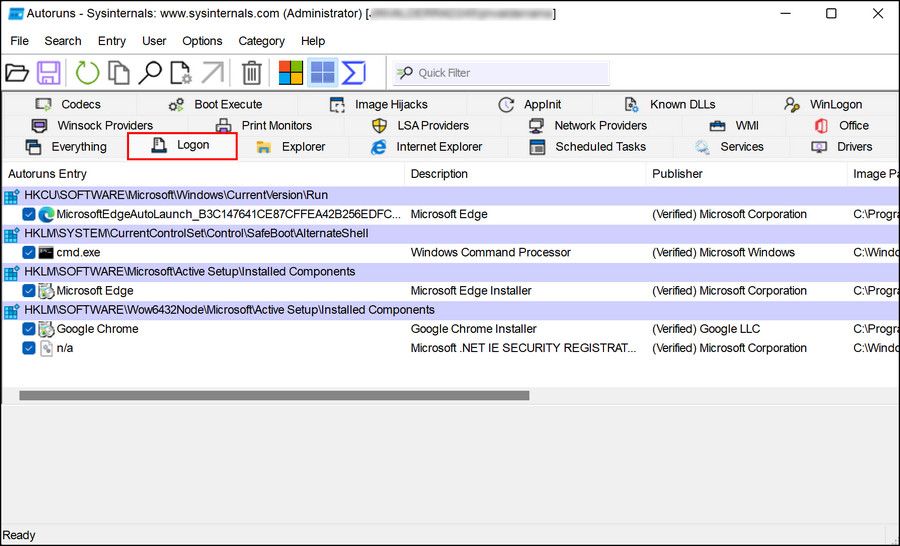
Task: Click the green Refresh icon
Action: point(87,73)
